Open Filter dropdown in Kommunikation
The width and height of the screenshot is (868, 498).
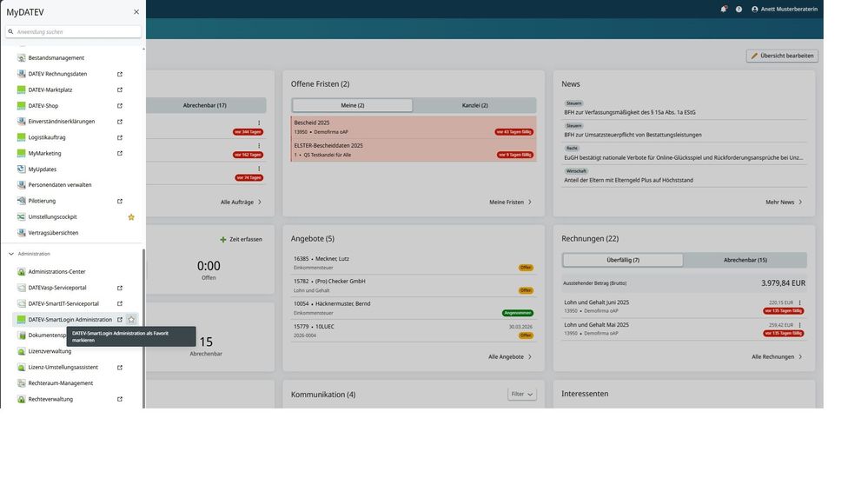[522, 394]
